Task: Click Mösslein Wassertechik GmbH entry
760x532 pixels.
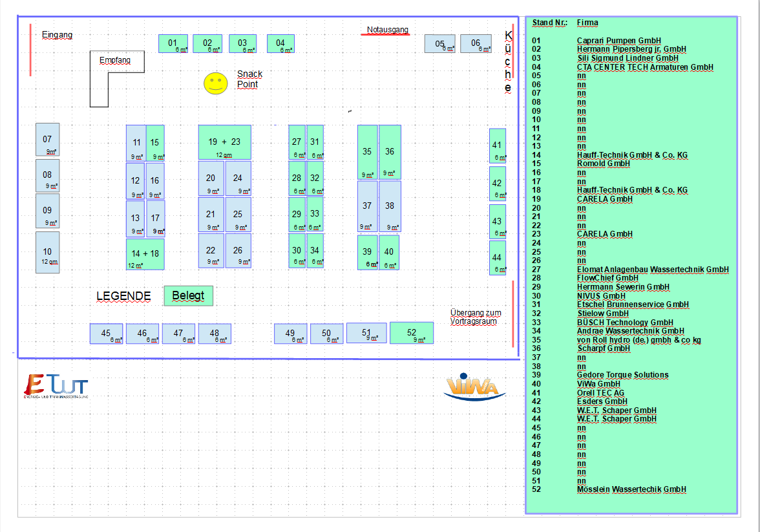Action: tap(631, 489)
